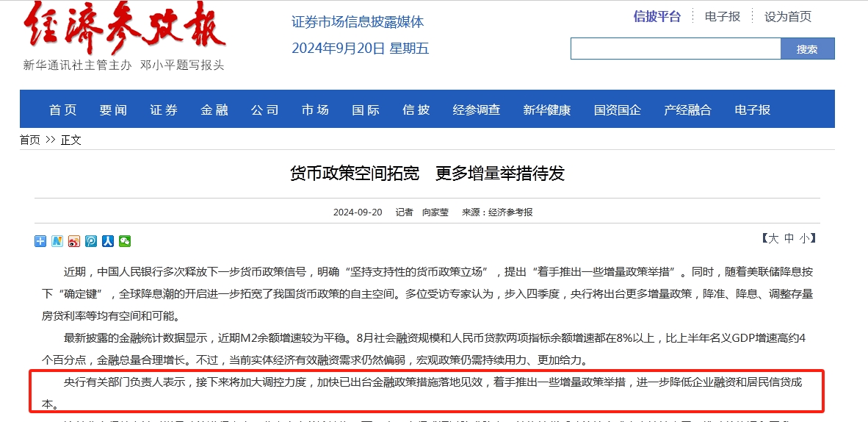This screenshot has height=422, width=868.
Task: Open the 信披 navigation item
Action: coord(416,110)
